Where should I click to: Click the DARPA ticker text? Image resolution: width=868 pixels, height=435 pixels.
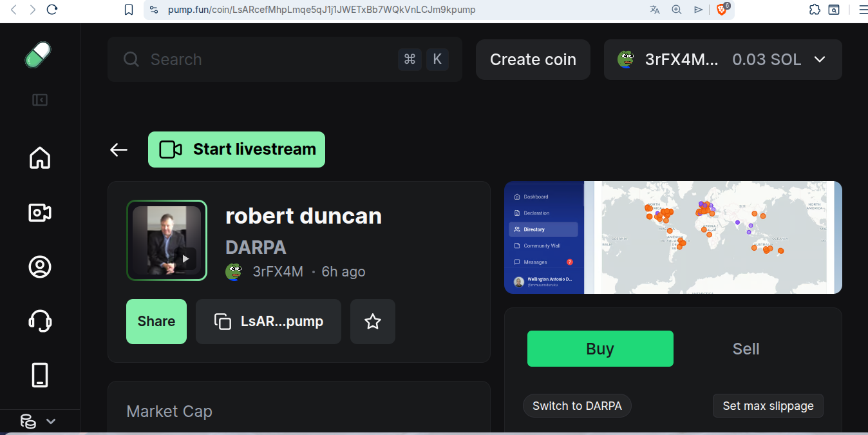coord(256,247)
